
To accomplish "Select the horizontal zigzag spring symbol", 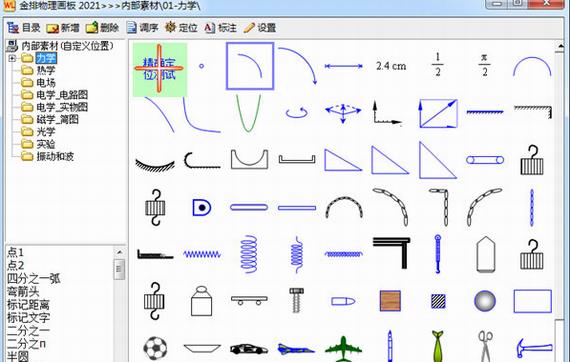I will [x=202, y=254].
